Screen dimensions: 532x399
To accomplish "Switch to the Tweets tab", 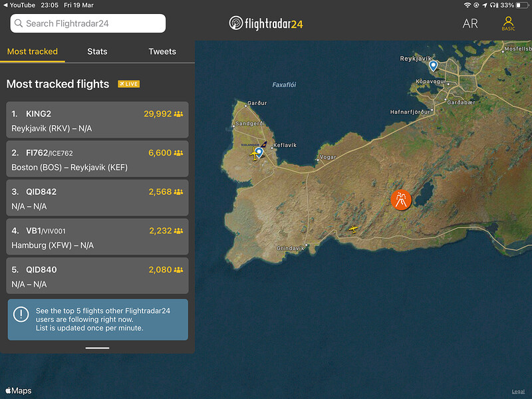I will tap(162, 52).
